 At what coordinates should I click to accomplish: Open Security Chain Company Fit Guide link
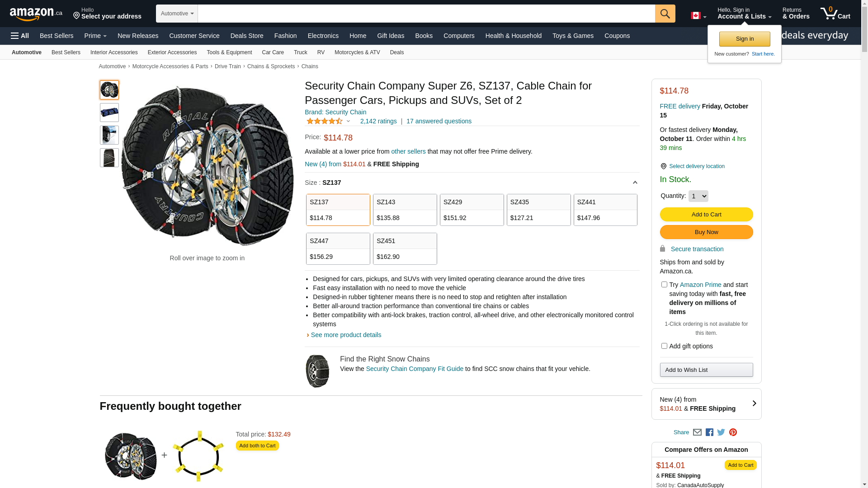point(414,369)
